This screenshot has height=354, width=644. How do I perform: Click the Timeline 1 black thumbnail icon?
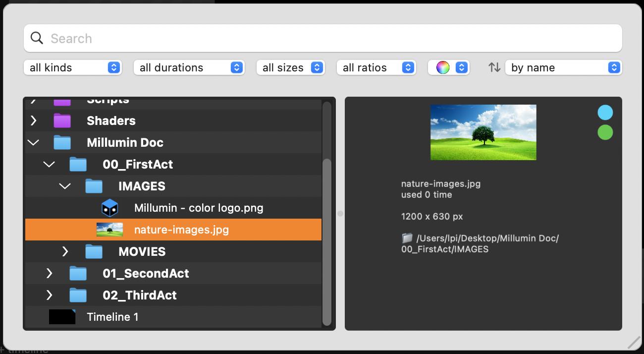point(62,317)
